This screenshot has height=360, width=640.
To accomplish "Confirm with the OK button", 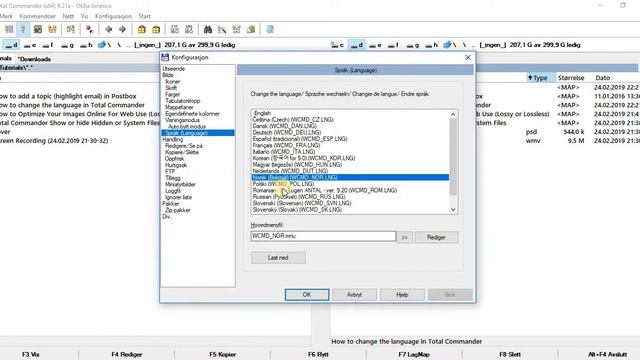I will [x=307, y=295].
